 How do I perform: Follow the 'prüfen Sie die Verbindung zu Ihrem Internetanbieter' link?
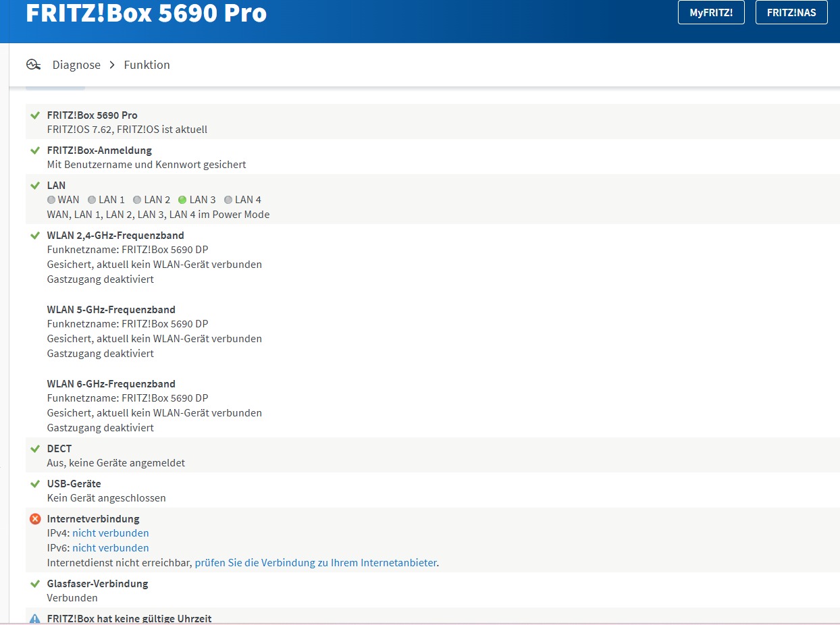315,562
